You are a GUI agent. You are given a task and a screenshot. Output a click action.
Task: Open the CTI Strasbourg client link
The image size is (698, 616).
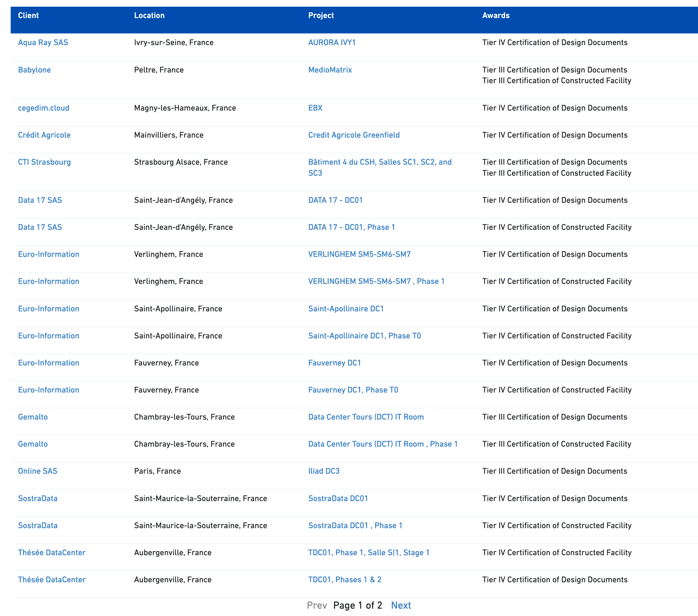pos(44,162)
